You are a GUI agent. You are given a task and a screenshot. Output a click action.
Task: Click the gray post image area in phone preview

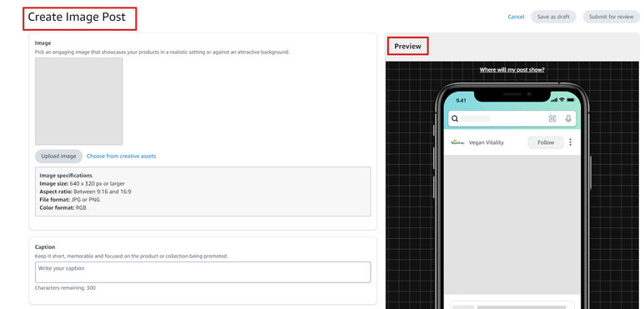(x=512, y=225)
